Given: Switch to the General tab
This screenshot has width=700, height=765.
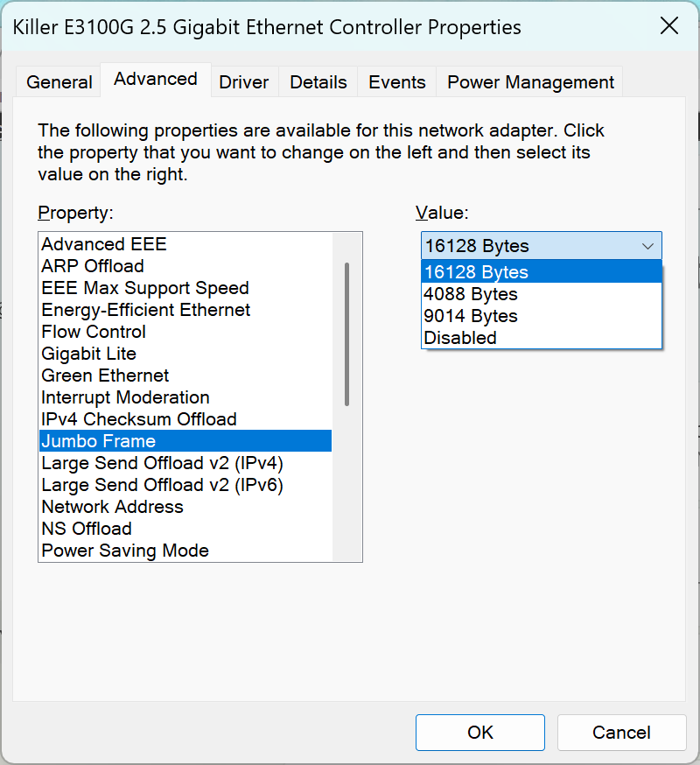Looking at the screenshot, I should [59, 82].
